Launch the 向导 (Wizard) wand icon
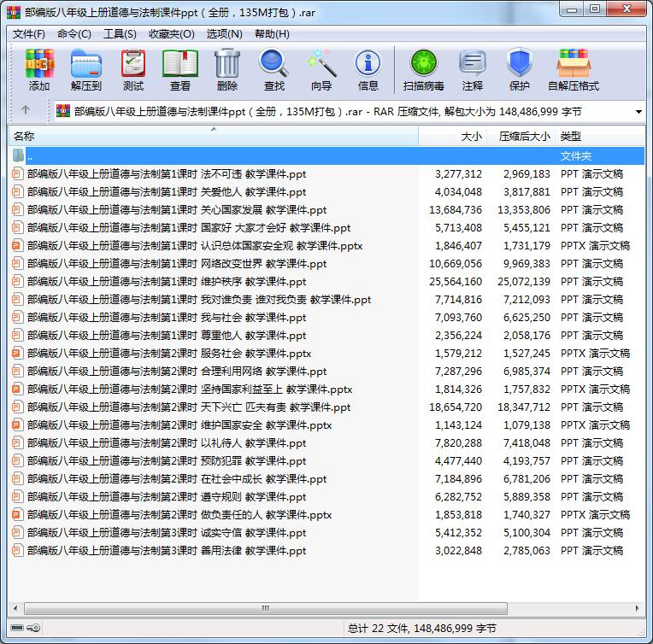Viewport: 653px width, 644px height. coord(321,64)
